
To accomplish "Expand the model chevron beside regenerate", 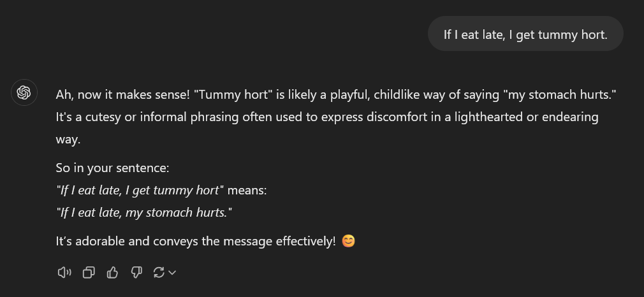I will 172,272.
